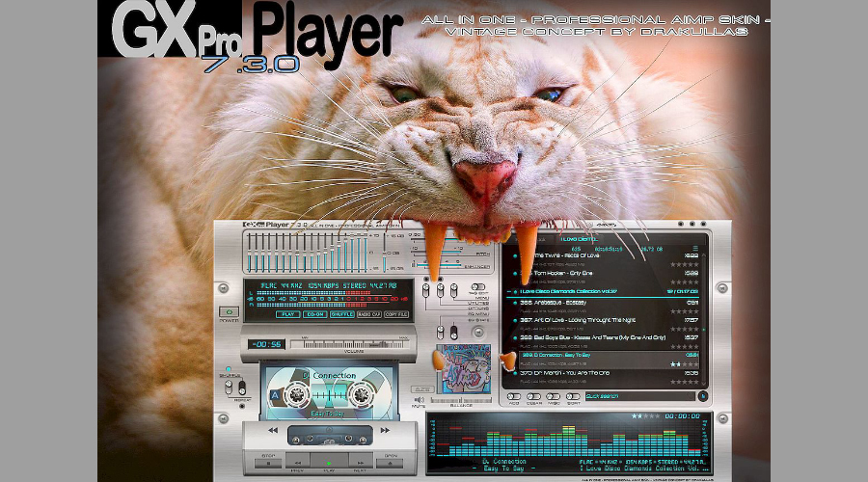This screenshot has height=482, width=868.
Task: Click the Open eject button
Action: [x=391, y=463]
